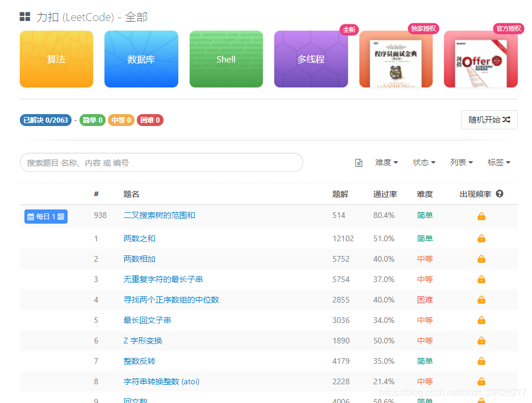Click the 困难 0 red badge
This screenshot has width=532, height=403.
click(150, 120)
